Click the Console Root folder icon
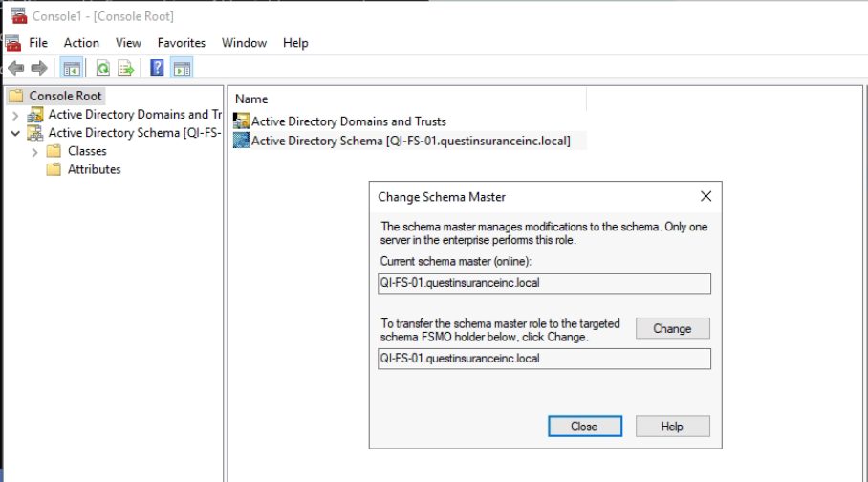868x482 pixels. tap(16, 96)
